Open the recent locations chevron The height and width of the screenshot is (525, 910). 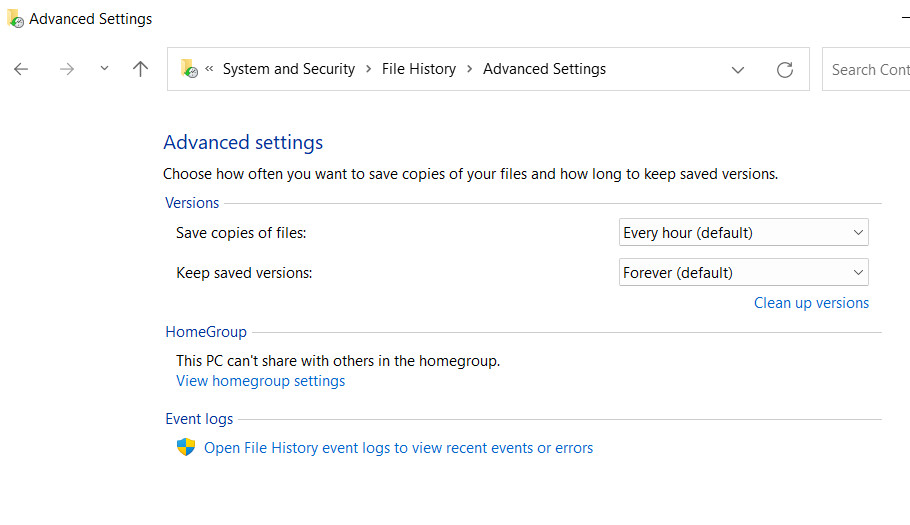click(104, 69)
